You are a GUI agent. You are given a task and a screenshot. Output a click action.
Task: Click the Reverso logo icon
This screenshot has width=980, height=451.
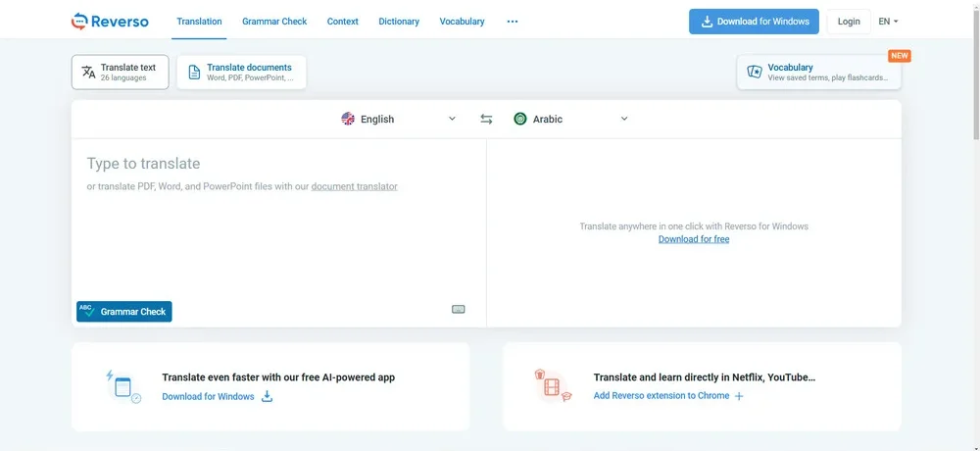coord(79,21)
